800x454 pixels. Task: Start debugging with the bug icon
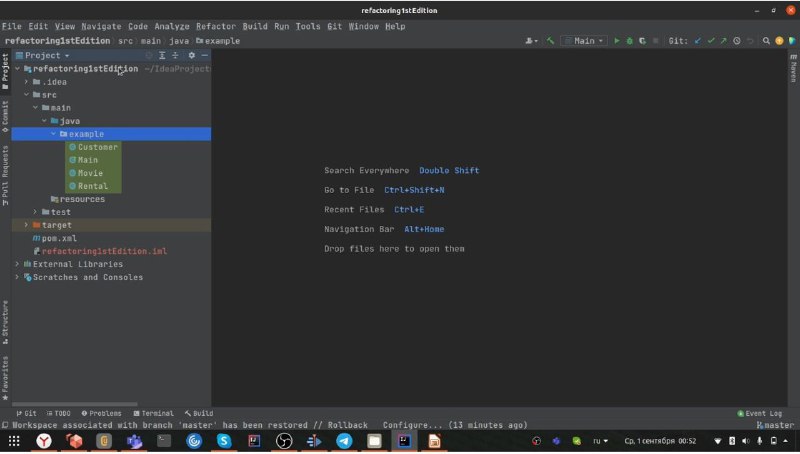click(x=630, y=41)
